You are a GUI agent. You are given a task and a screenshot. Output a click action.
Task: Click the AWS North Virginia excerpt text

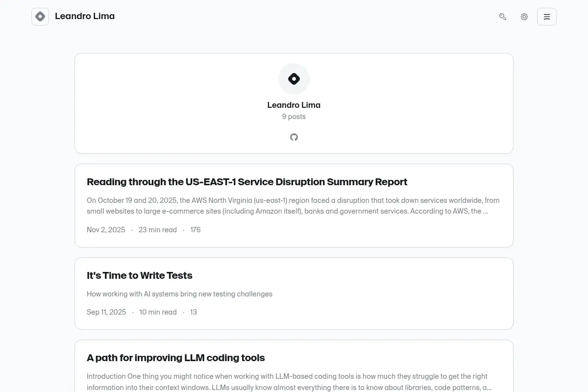click(x=293, y=206)
